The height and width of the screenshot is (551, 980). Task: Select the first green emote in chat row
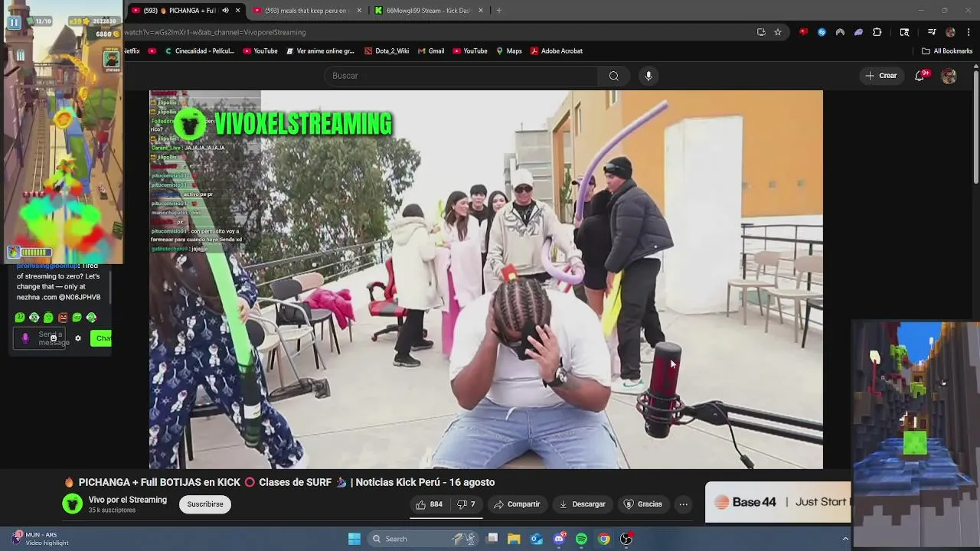[20, 318]
